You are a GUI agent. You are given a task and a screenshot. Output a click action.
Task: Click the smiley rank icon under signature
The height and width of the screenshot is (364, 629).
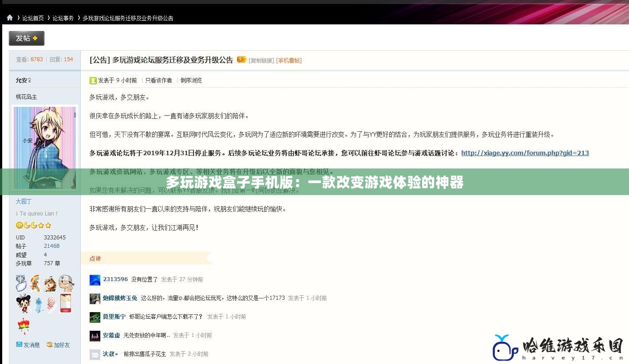pyautogui.click(x=20, y=225)
